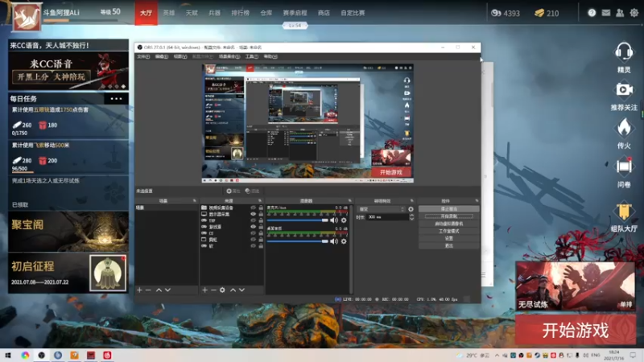Open the 精灵 headset icon
The image size is (644, 362).
[623, 53]
